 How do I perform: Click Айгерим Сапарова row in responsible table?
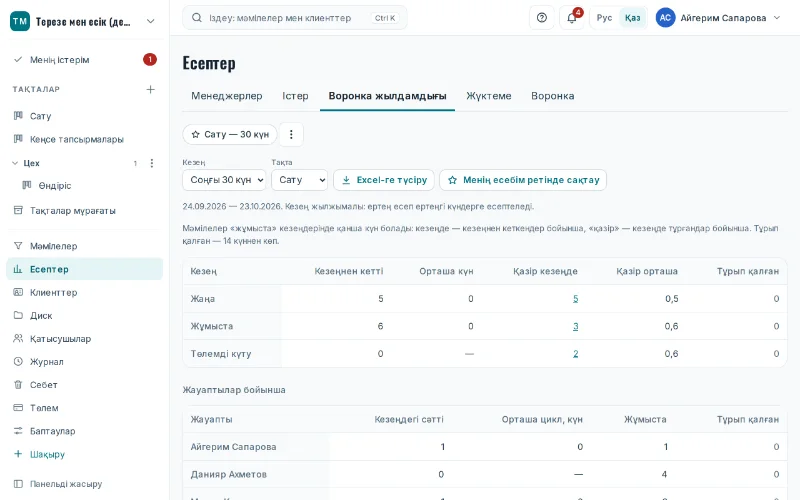point(485,447)
